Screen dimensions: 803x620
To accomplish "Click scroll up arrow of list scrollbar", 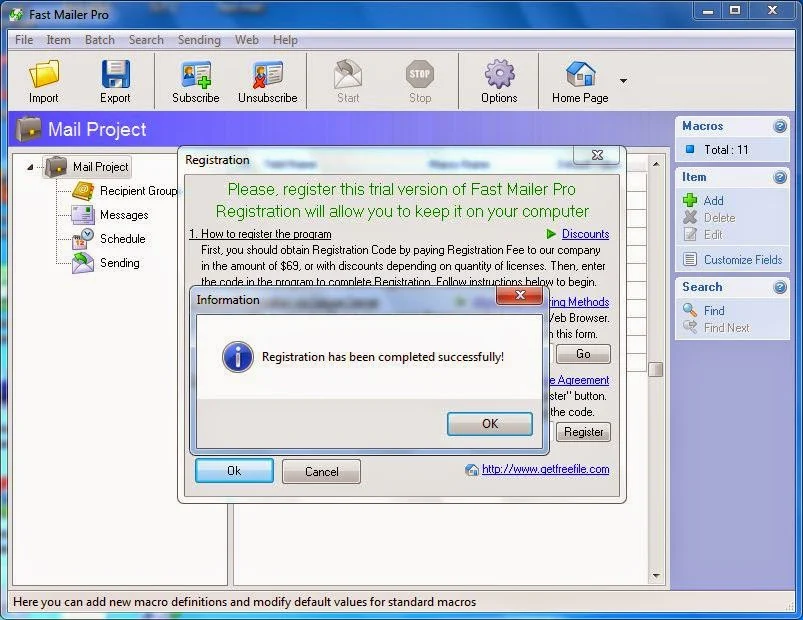I will (656, 164).
